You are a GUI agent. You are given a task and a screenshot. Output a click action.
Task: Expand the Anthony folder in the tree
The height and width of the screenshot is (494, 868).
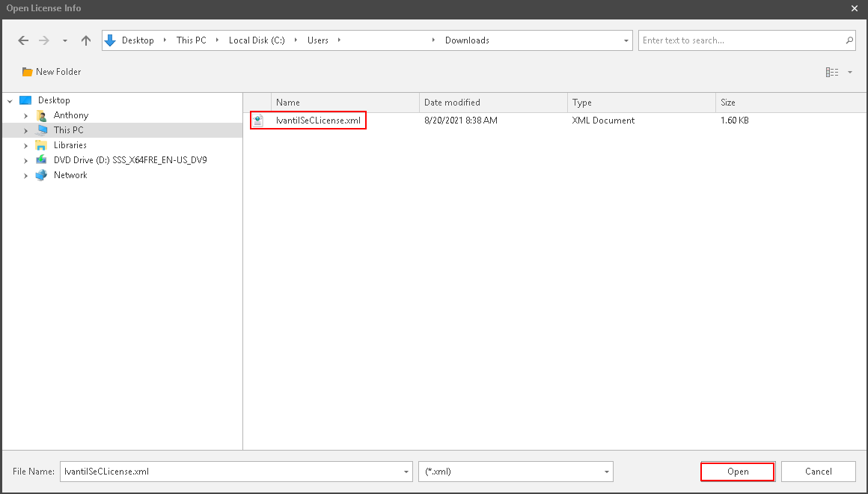26,115
